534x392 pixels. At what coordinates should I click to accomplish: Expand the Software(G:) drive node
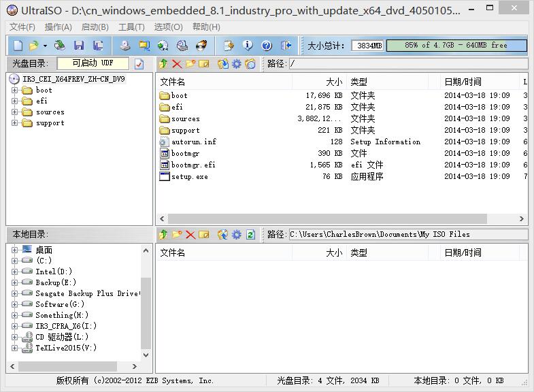tap(14, 304)
